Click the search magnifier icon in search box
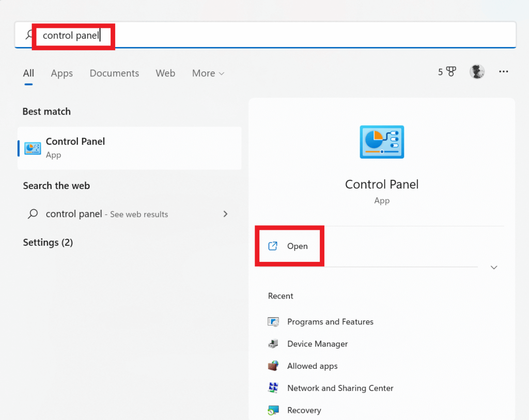The image size is (529, 420). pyautogui.click(x=29, y=35)
